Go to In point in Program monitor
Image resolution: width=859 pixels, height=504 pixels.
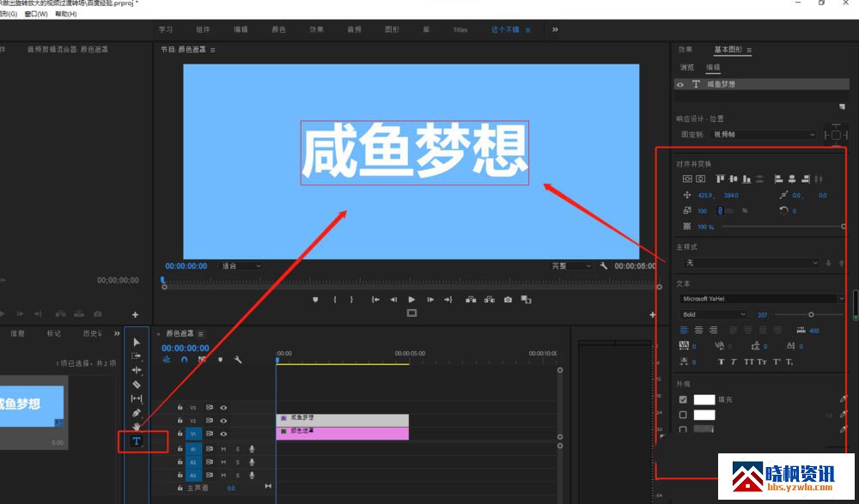click(x=375, y=300)
